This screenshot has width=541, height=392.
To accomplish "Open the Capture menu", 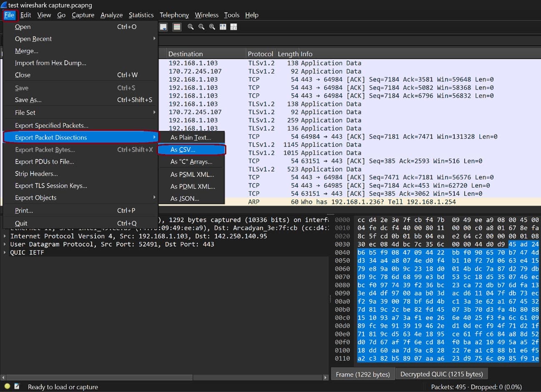I will click(x=83, y=15).
